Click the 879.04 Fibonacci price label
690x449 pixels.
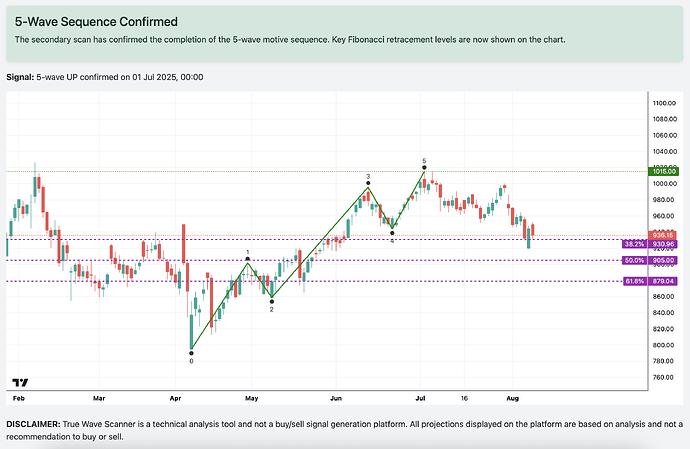tap(664, 282)
